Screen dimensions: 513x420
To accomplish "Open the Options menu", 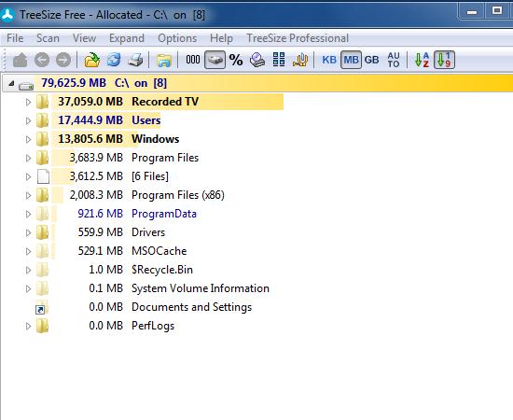I will point(177,38).
